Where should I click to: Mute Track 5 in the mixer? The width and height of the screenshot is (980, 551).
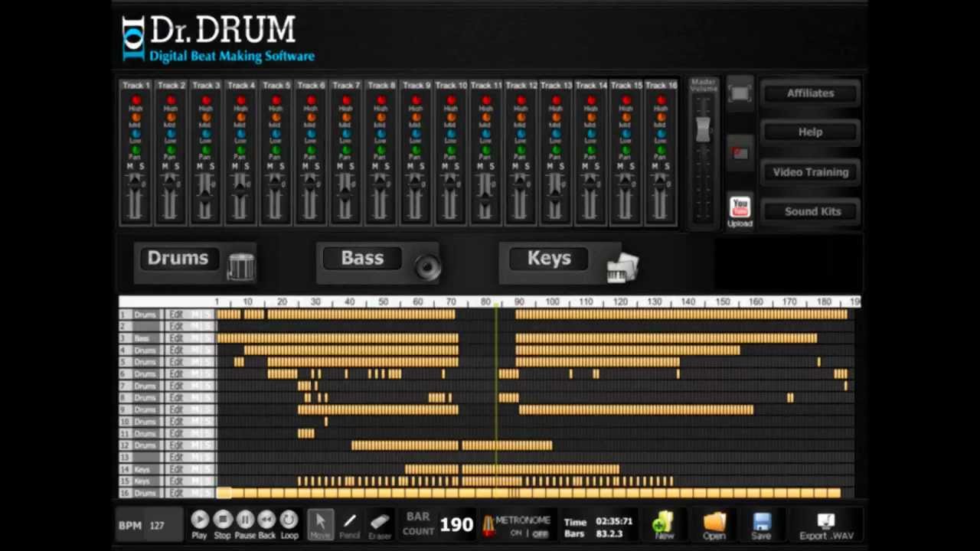pyautogui.click(x=270, y=166)
